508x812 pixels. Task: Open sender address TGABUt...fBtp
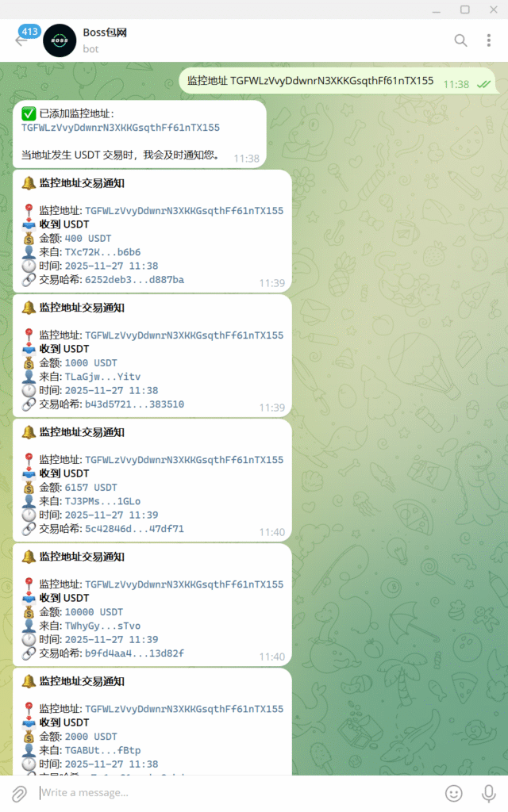coord(102,750)
